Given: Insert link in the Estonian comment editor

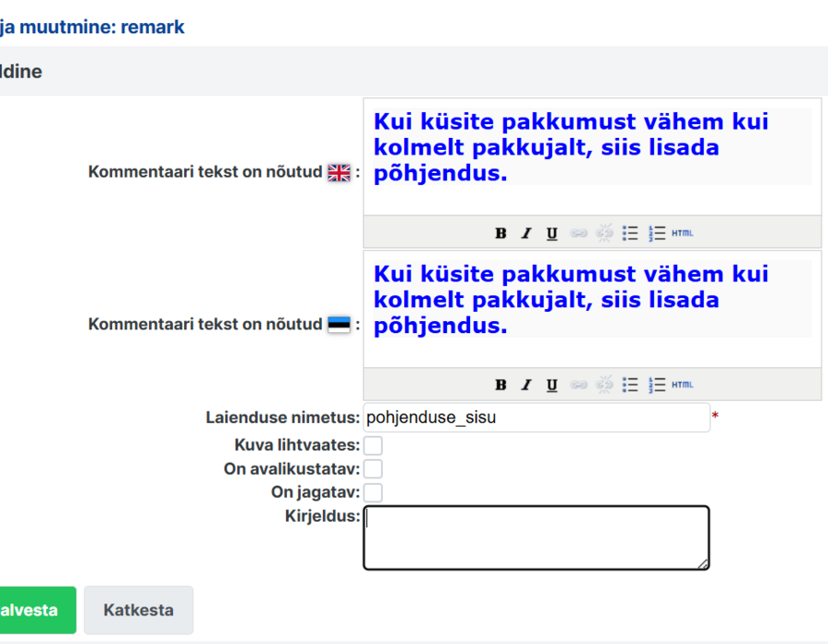Looking at the screenshot, I should click(579, 385).
